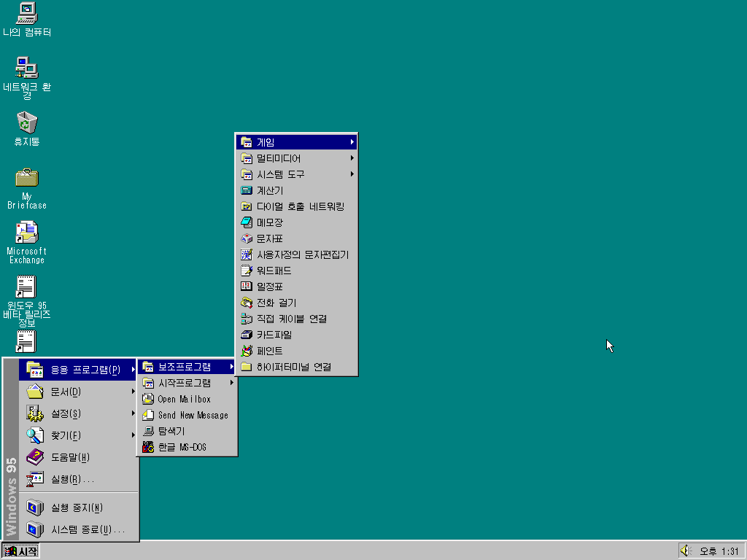This screenshot has width=747, height=560.
Task: Click the 워드패드 icon
Action: [247, 271]
